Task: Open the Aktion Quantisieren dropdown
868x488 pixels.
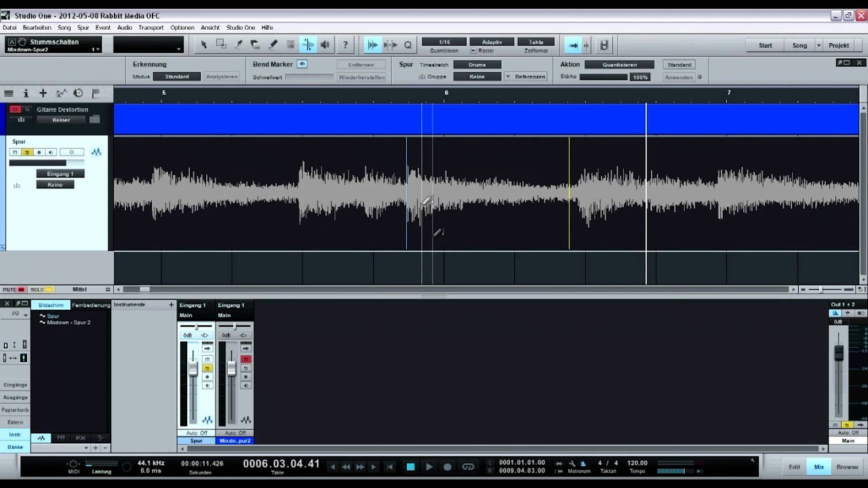Action: pyautogui.click(x=618, y=64)
